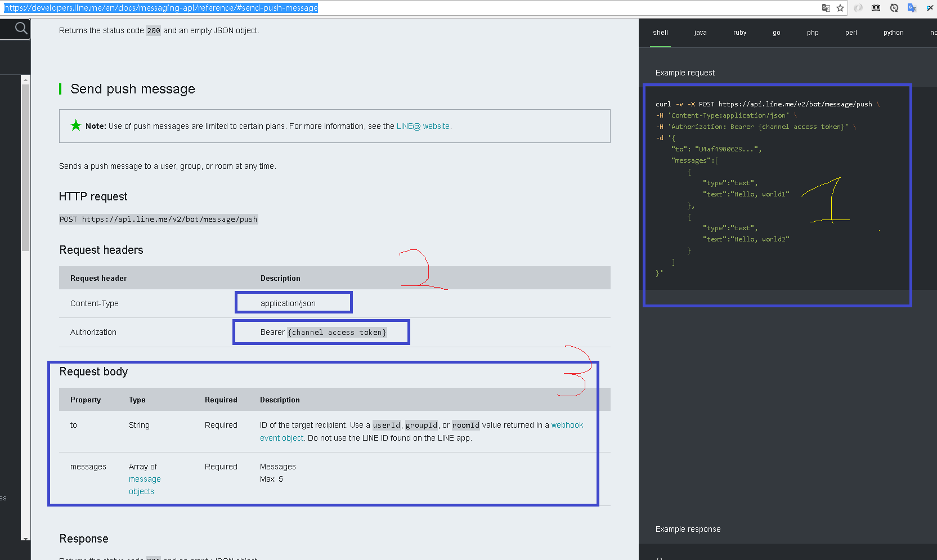Open the reader view book extension icon
This screenshot has height=560, width=937.
click(876, 8)
